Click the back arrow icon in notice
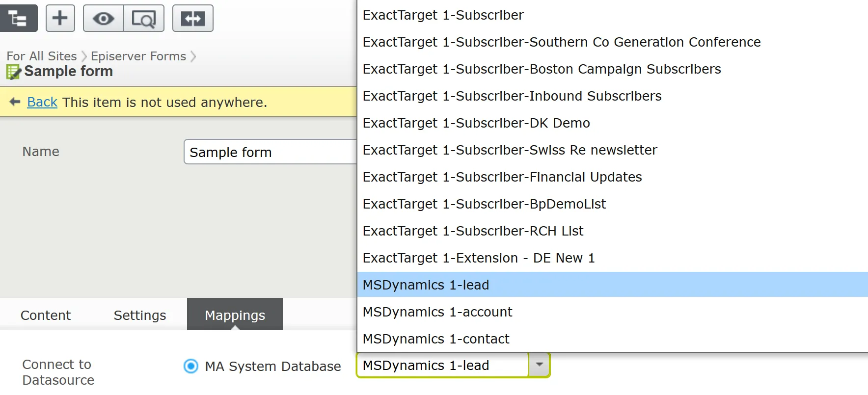 click(15, 102)
